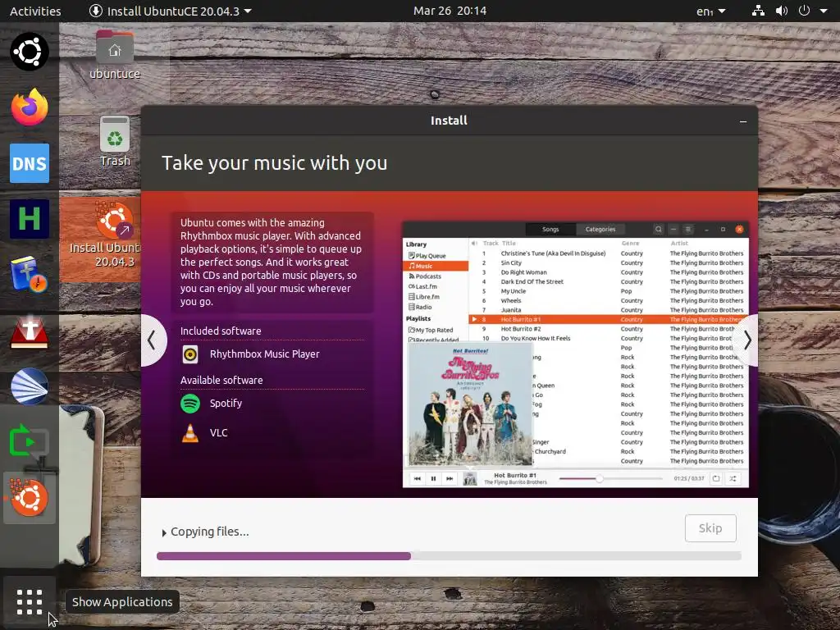Click the Spotify label
Image resolution: width=840 pixels, height=630 pixels.
226,403
